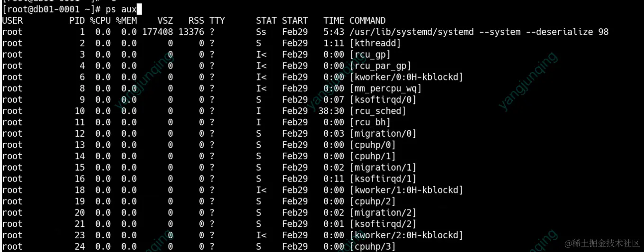This screenshot has height=252, width=644.
Task: Click the %CPU column header
Action: click(x=100, y=21)
